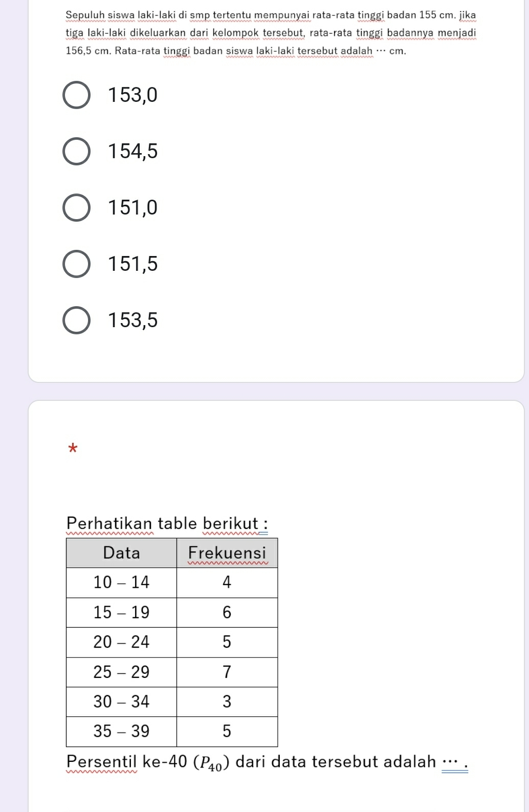Mark 153,5 as the answer
The height and width of the screenshot is (812, 529).
point(77,320)
